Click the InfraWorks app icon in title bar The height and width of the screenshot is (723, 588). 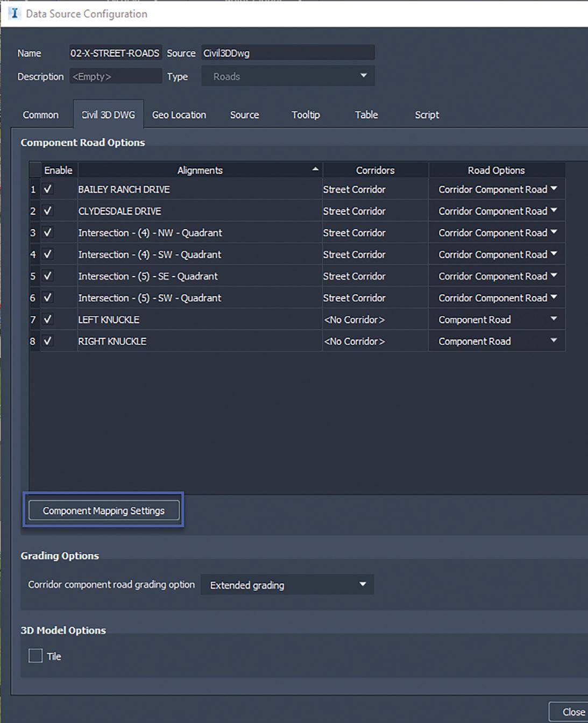pyautogui.click(x=15, y=13)
